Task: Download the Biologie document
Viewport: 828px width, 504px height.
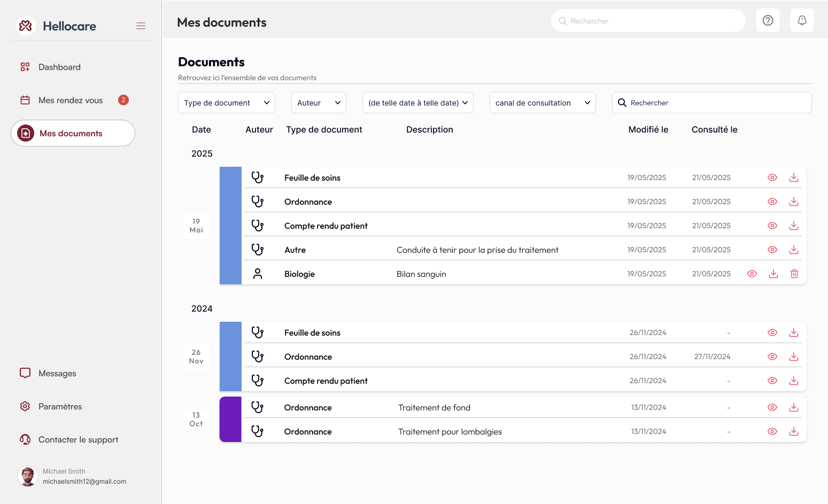Action: (773, 274)
